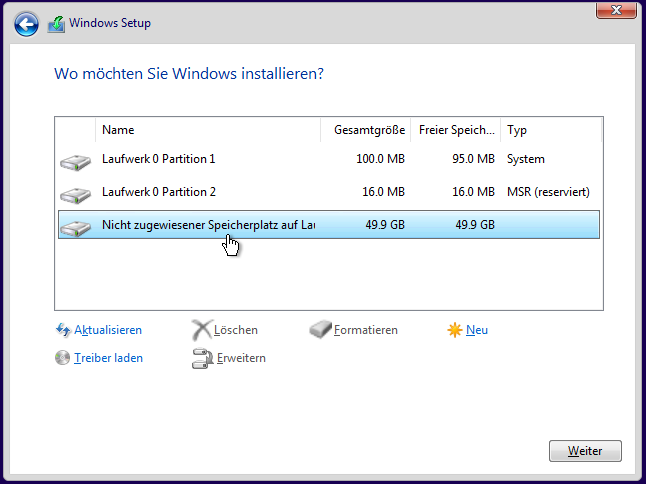Click the Windows Setup title icon
The image size is (646, 484).
56,24
